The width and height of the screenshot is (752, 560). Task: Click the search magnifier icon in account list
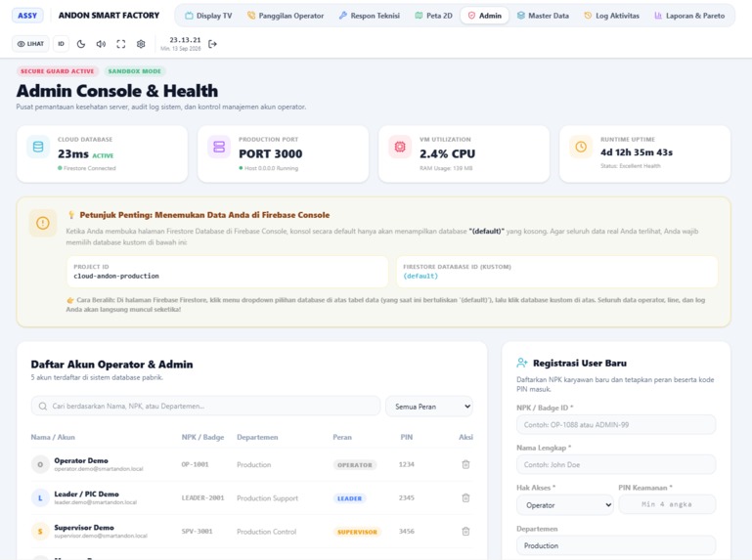tap(43, 407)
